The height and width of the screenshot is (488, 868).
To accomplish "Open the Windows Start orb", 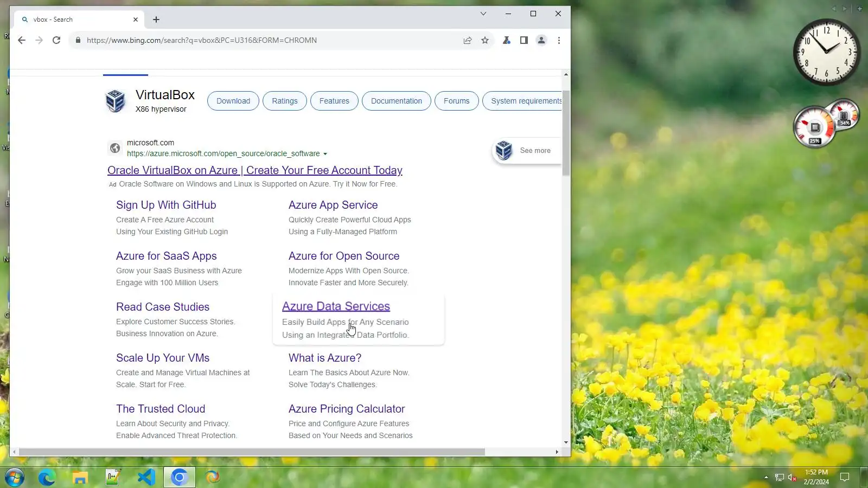I will pos(15,477).
